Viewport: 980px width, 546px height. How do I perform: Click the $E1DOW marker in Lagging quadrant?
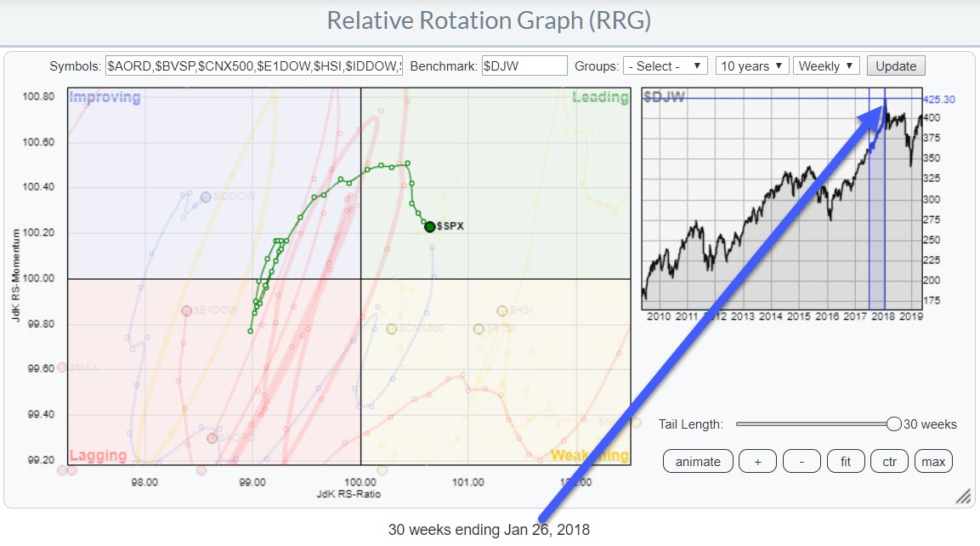(x=186, y=311)
